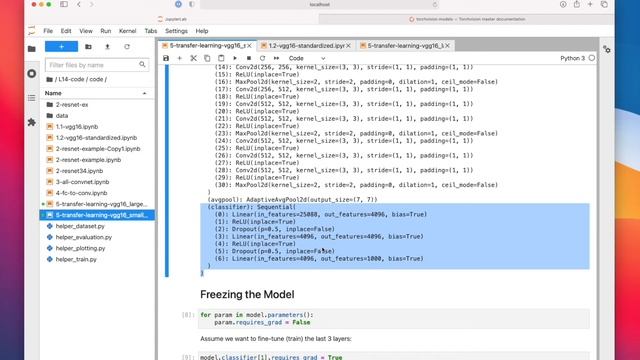Image resolution: width=640 pixels, height=360 pixels.
Task: Toggle the Safari sidebar
Action: click(x=64, y=4)
